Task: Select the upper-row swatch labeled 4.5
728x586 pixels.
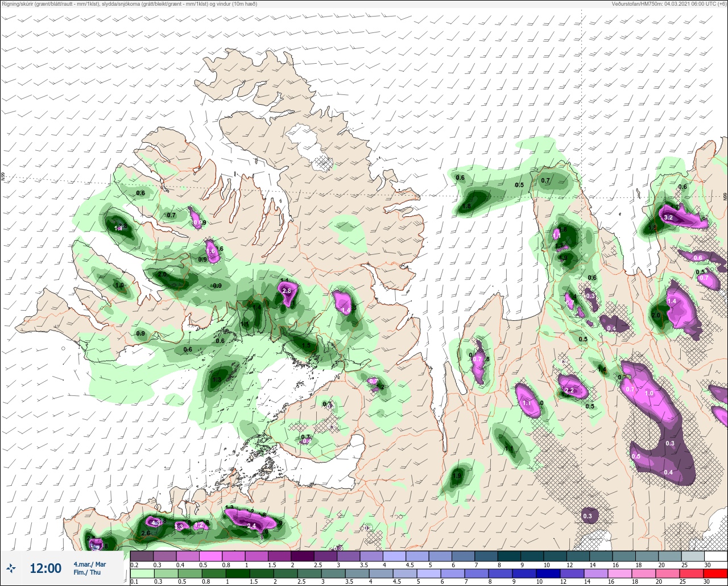Action: pyautogui.click(x=417, y=556)
